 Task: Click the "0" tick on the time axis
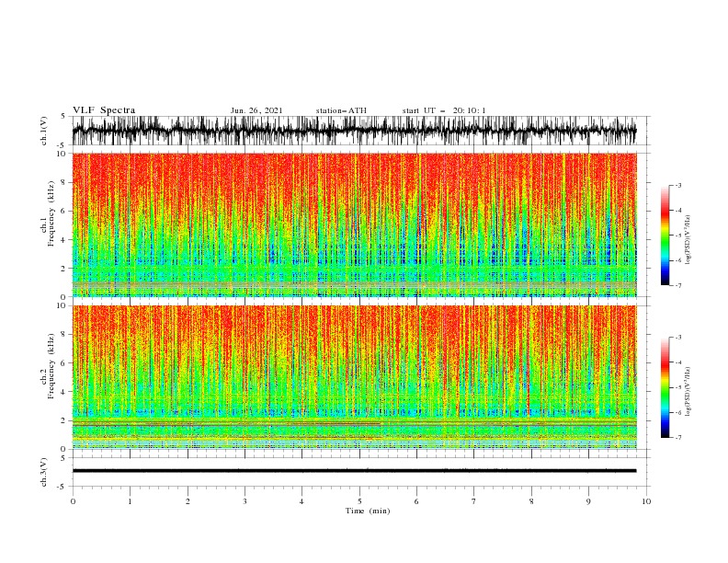tap(73, 501)
